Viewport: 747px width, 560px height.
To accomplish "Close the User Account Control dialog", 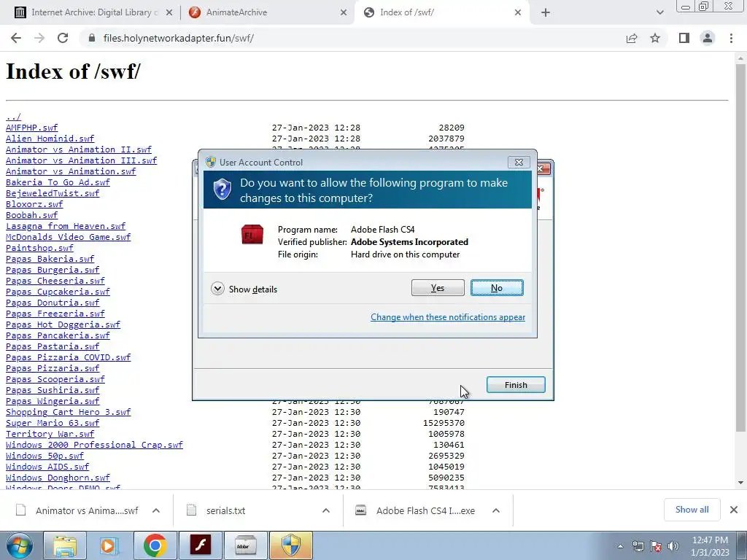I will coord(519,163).
